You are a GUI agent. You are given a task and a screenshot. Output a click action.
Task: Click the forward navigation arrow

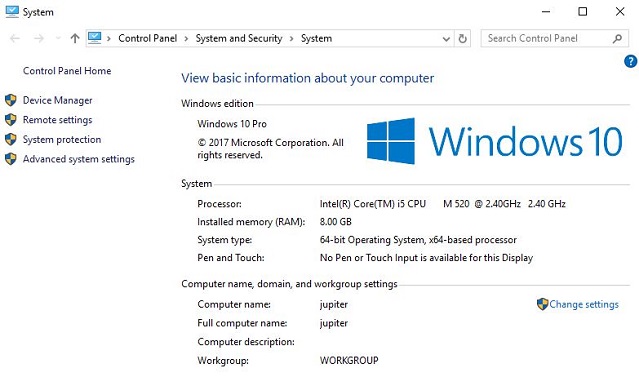39,39
